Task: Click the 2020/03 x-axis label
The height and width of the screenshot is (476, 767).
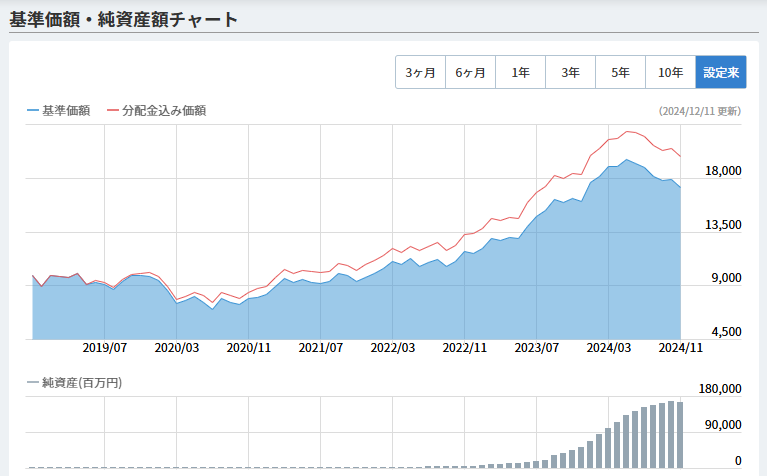Action: (177, 348)
